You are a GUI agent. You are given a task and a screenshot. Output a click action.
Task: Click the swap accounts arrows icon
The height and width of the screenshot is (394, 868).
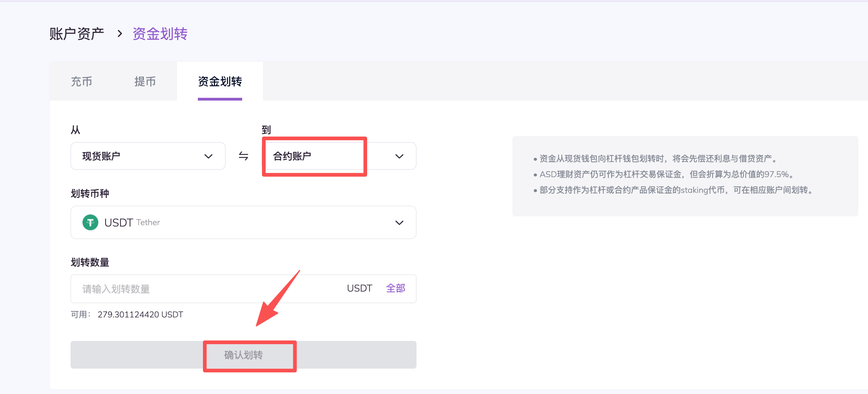[244, 156]
